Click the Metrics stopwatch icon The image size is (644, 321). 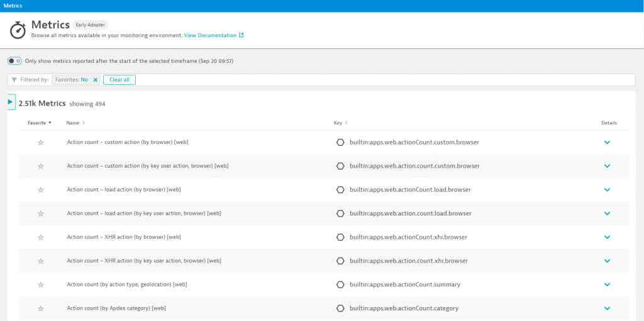coord(18,30)
